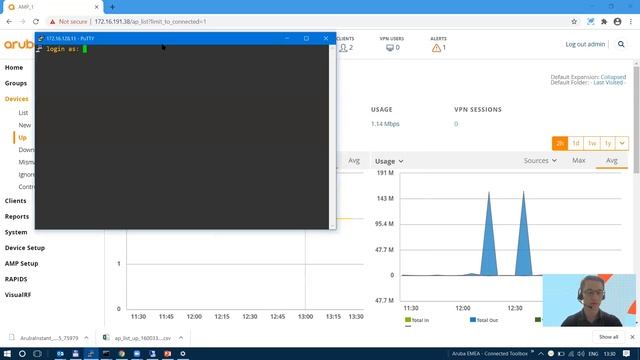The width and height of the screenshot is (640, 360).
Task: Open the AirWave search magnifier icon
Action: click(x=621, y=44)
